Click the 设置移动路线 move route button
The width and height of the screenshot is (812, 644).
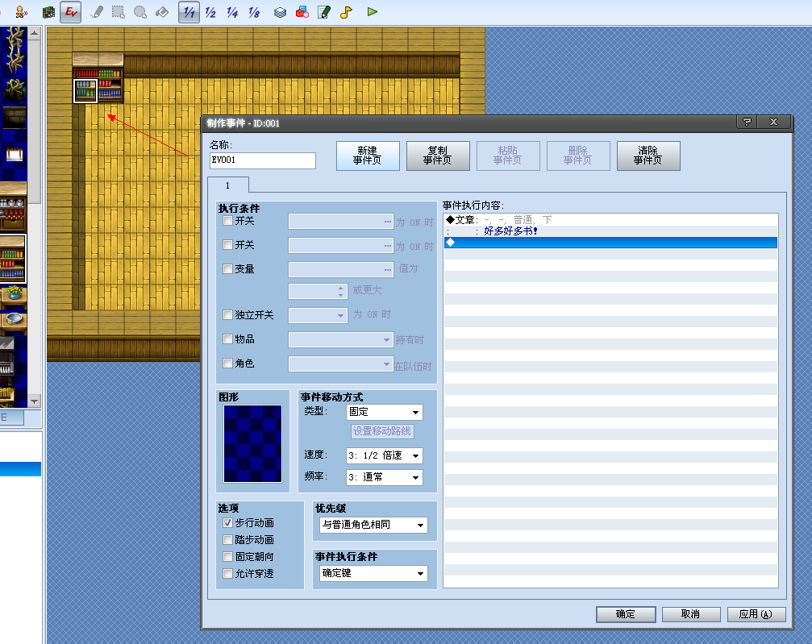coord(382,431)
